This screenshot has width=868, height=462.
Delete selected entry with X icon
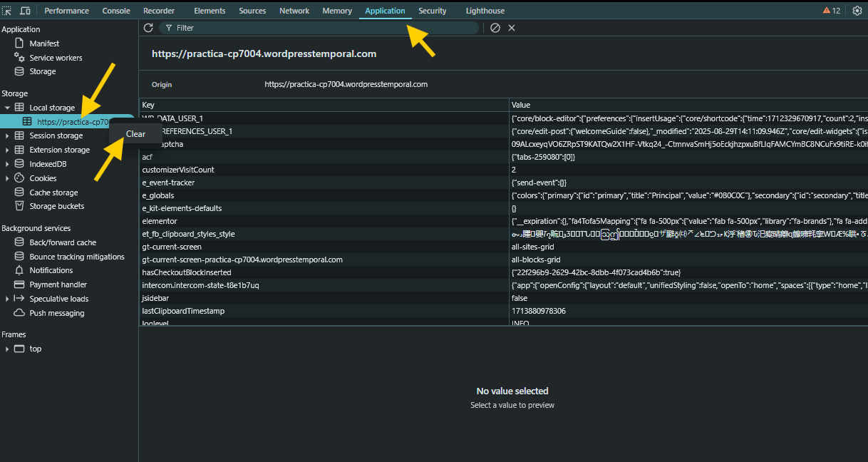(512, 28)
